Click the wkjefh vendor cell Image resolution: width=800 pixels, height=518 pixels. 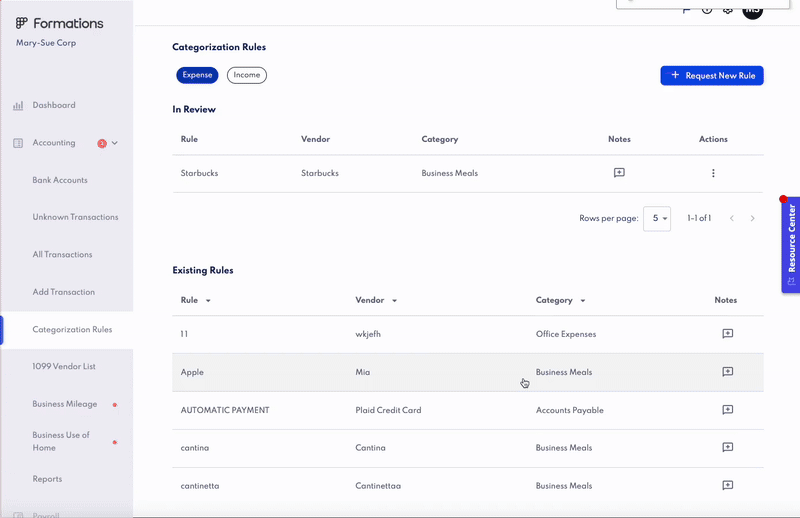pos(368,334)
